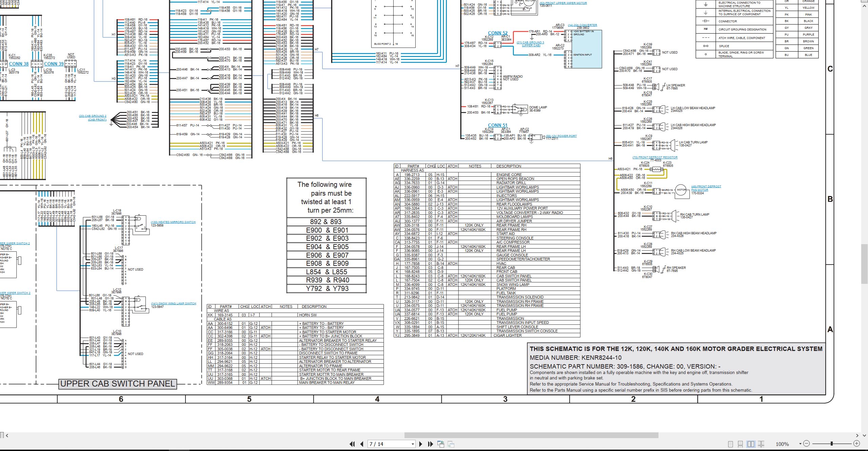Click the AM/FM RADIO NOT USED label
868x451 pixels.
click(x=513, y=78)
